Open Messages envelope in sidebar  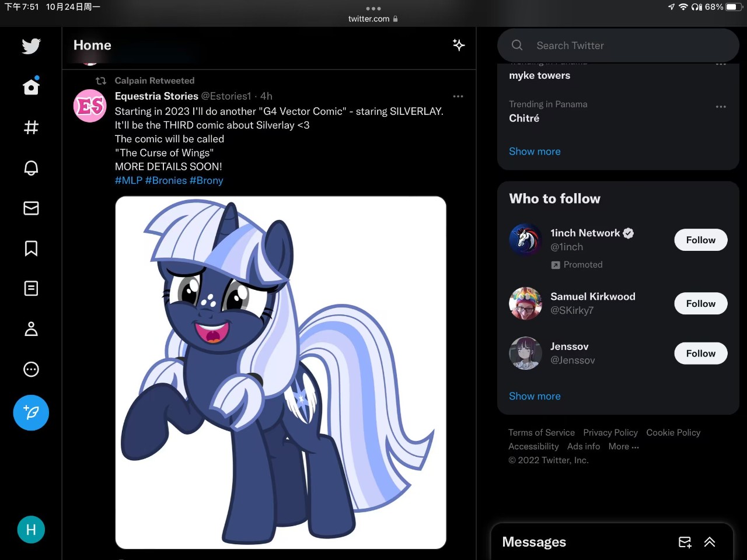[x=31, y=208]
